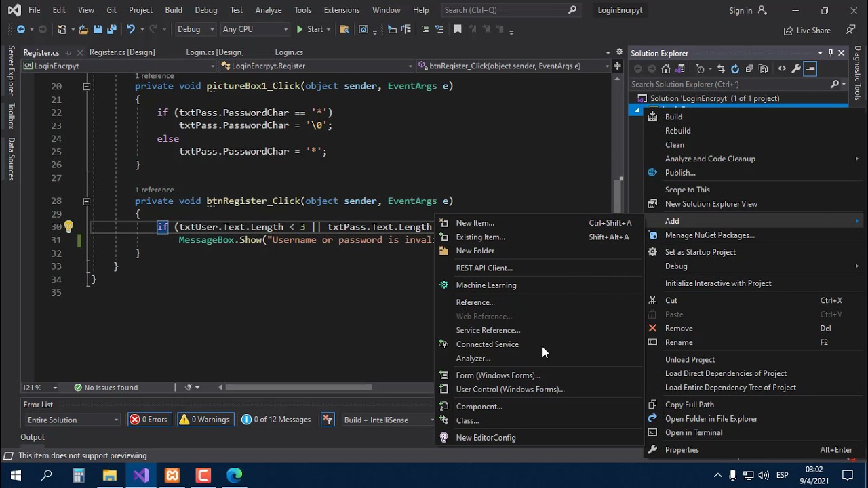
Task: Toggle the Preview Selected Items button
Action: point(810,68)
